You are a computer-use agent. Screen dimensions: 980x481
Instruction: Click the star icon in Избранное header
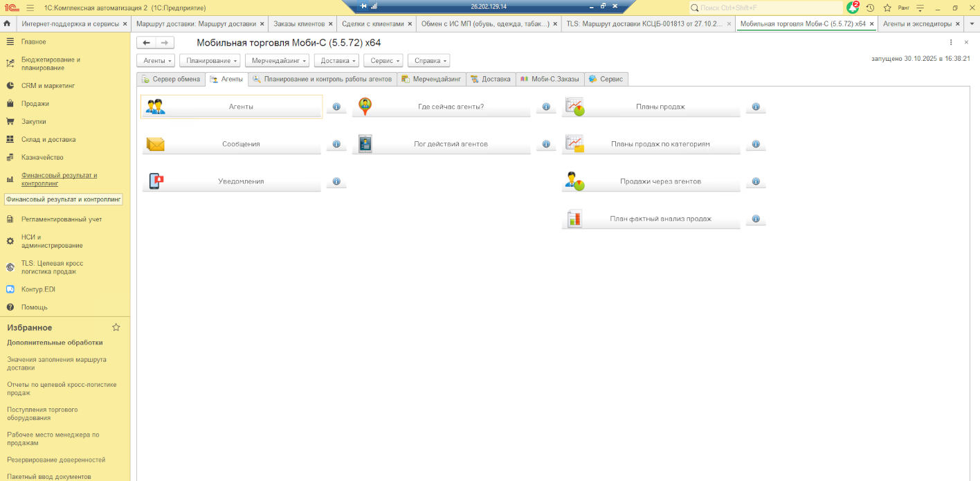[x=116, y=327]
